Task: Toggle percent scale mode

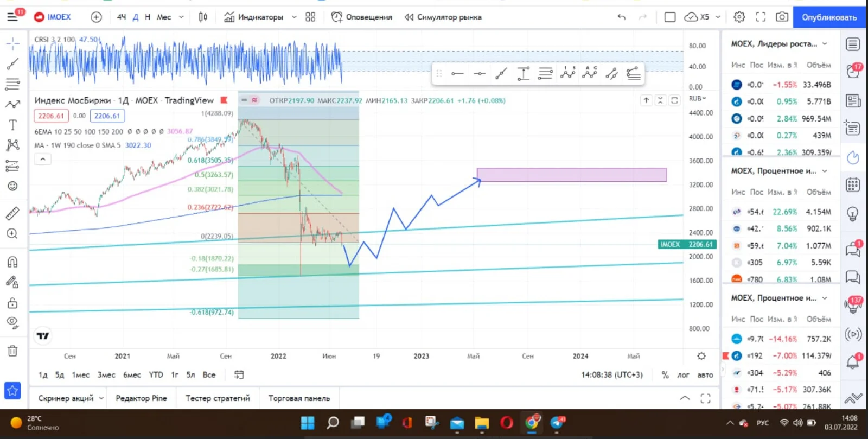Action: click(665, 375)
